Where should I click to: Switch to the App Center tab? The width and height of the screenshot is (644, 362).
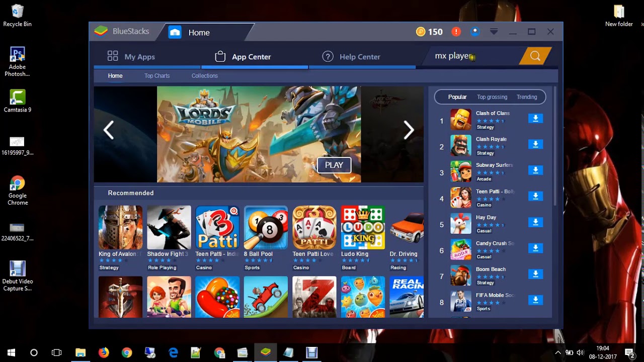[x=243, y=57]
